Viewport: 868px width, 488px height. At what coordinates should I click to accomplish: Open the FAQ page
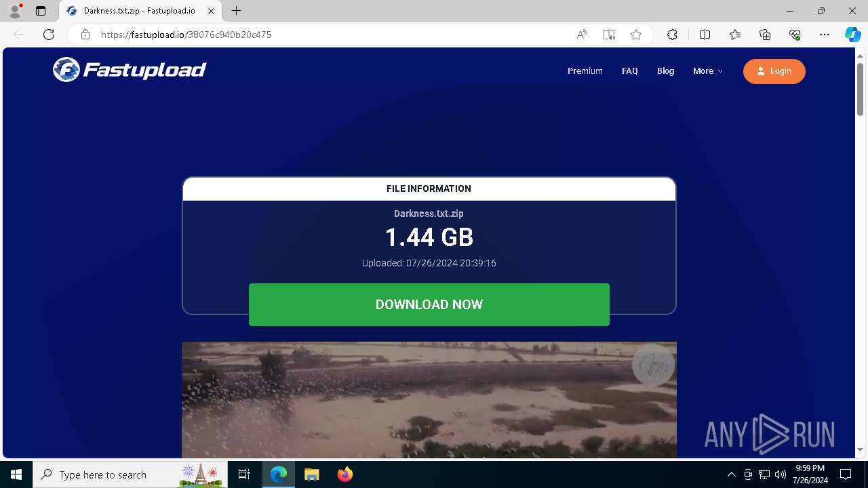pyautogui.click(x=630, y=71)
